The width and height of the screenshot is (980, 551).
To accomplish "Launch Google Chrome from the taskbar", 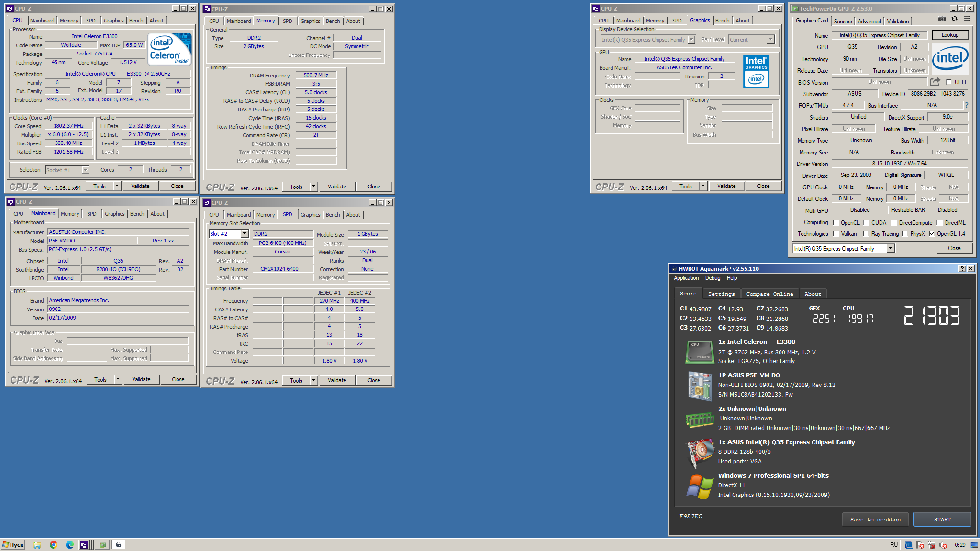I will point(54,545).
